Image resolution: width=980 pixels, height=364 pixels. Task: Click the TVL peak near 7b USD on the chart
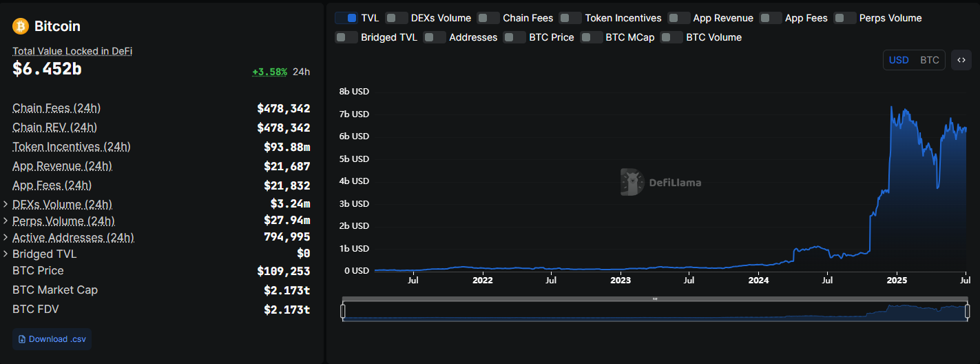(x=891, y=107)
